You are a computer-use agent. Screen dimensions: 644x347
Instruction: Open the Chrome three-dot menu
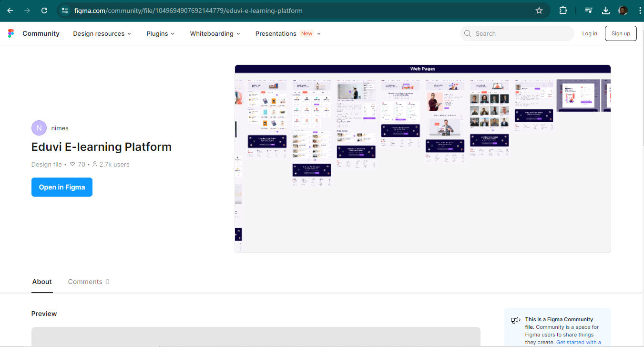point(640,10)
